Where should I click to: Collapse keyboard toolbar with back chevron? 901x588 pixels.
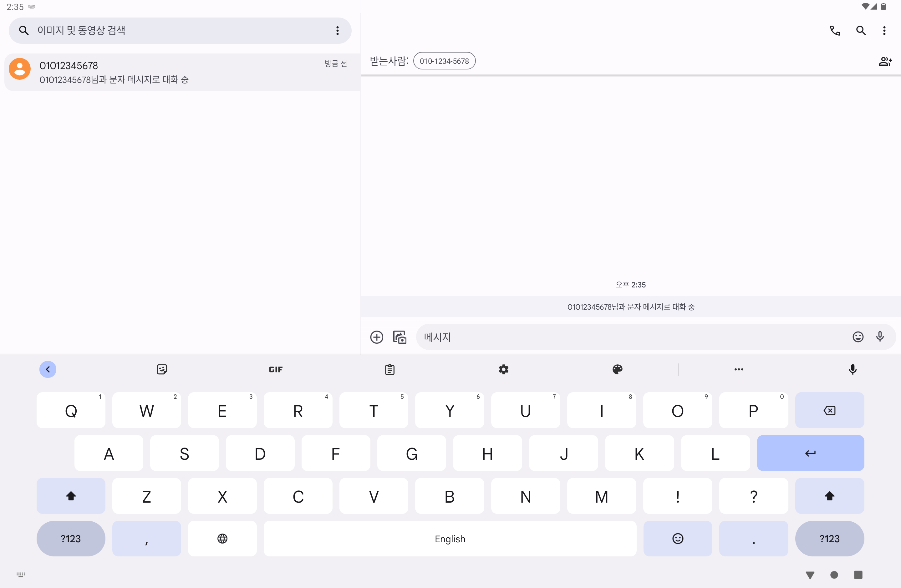click(x=48, y=369)
